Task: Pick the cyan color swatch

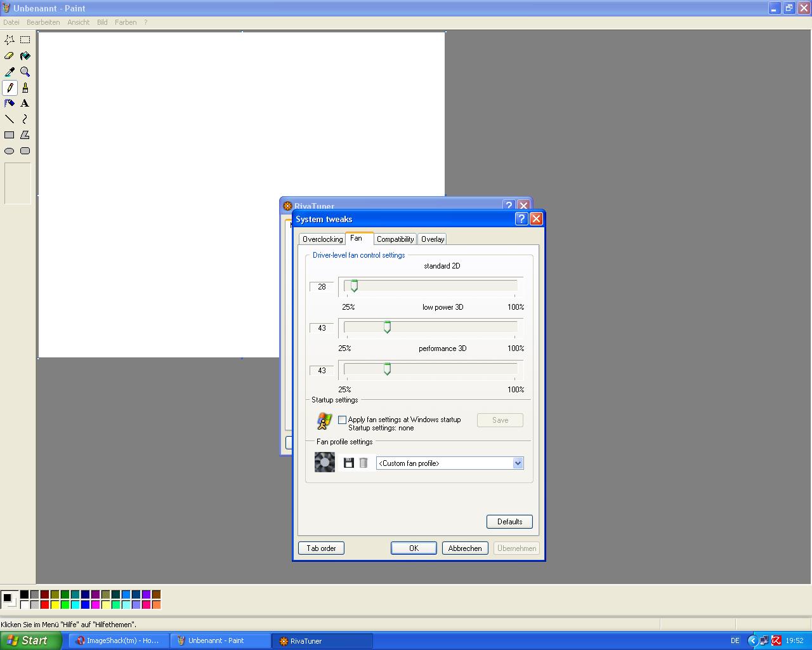Action: coord(75,605)
